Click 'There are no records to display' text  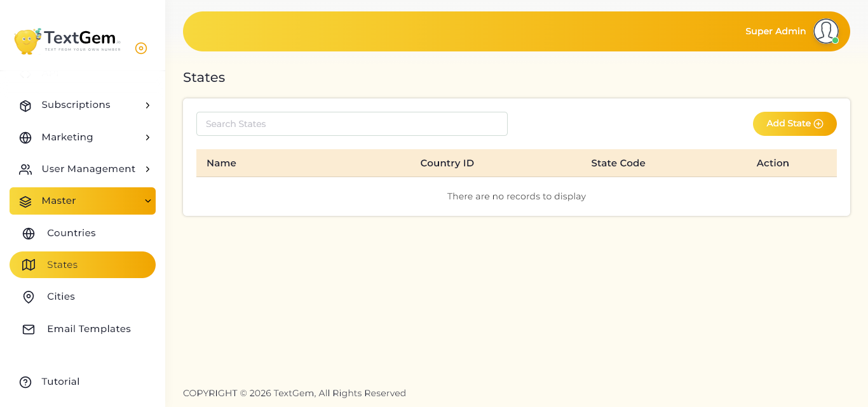point(517,196)
